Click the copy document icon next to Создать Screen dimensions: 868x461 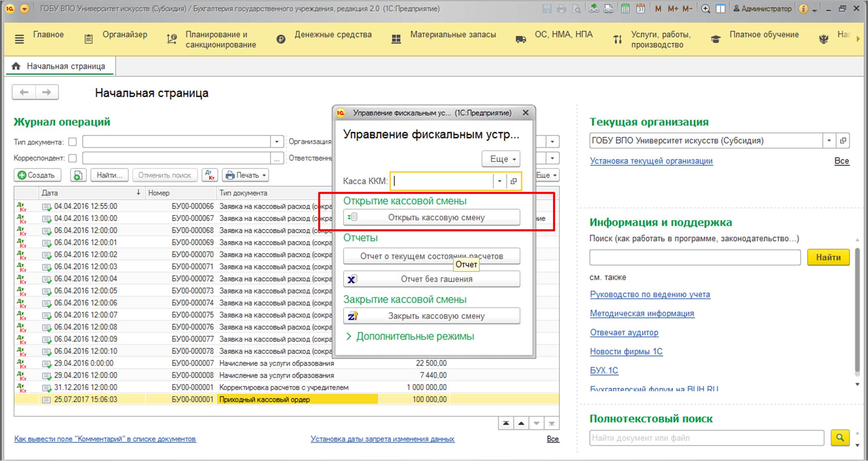(x=78, y=175)
